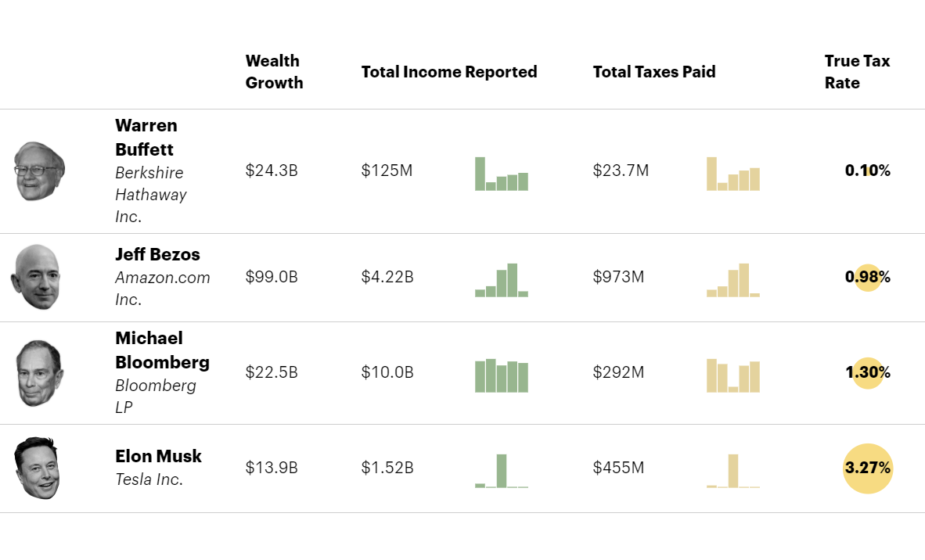Click the Wealth Growth column header
Screen dimensions: 925x560
click(274, 72)
